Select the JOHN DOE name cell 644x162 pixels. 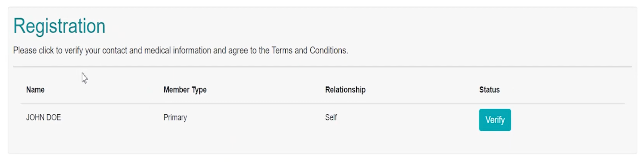[44, 117]
